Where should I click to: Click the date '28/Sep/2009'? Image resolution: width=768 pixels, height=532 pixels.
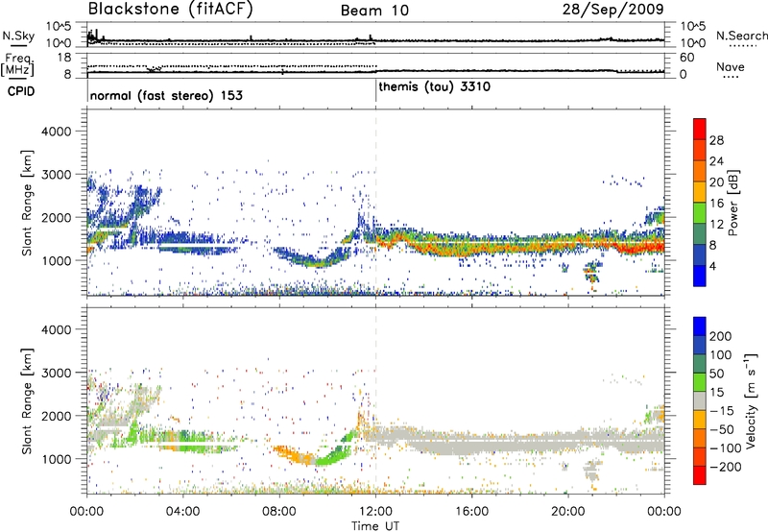(612, 10)
